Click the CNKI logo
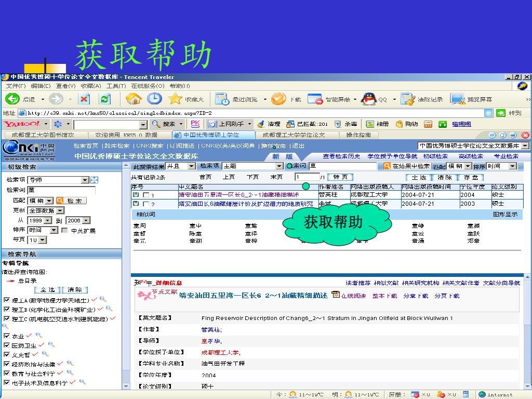Viewport: 532px width, 399px height. click(x=29, y=150)
